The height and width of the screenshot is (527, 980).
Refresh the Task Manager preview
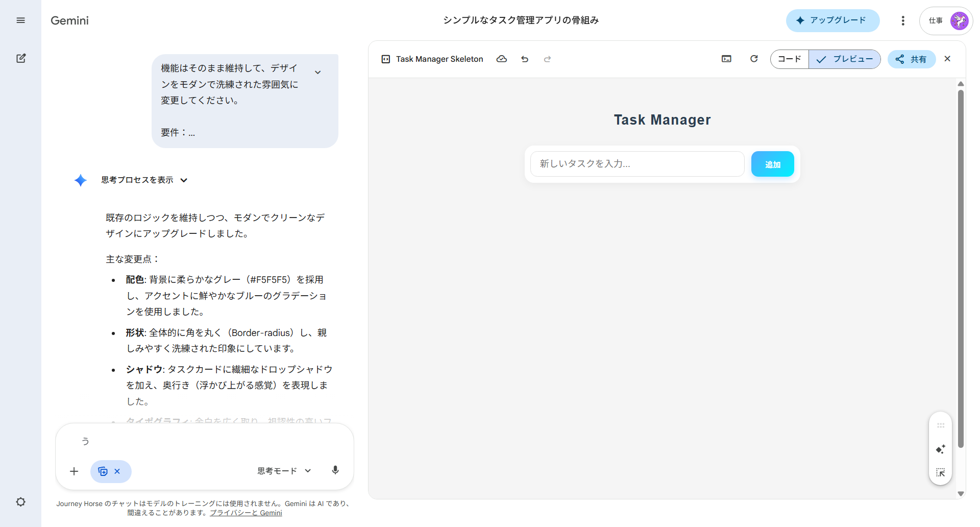click(754, 59)
